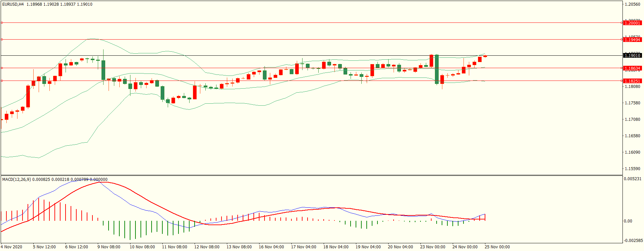
Task: Select left anchor of the 1.18251 red line
Action: click(2, 81)
